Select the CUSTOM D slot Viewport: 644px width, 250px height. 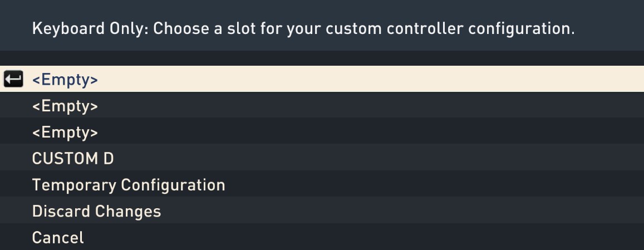pyautogui.click(x=322, y=158)
